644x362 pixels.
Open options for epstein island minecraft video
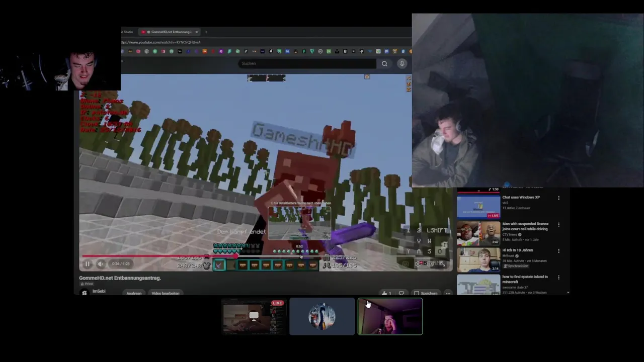(558, 277)
